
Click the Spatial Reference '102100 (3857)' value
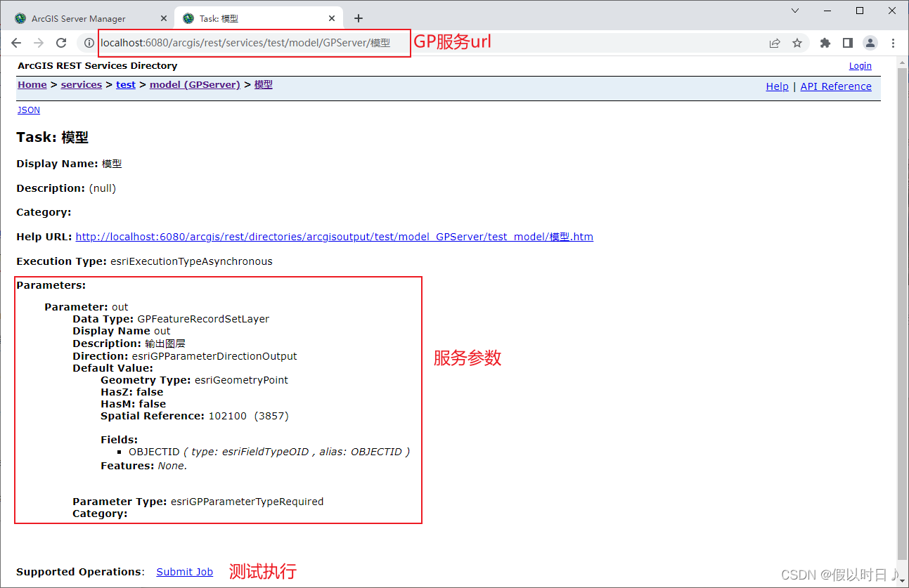(x=249, y=416)
